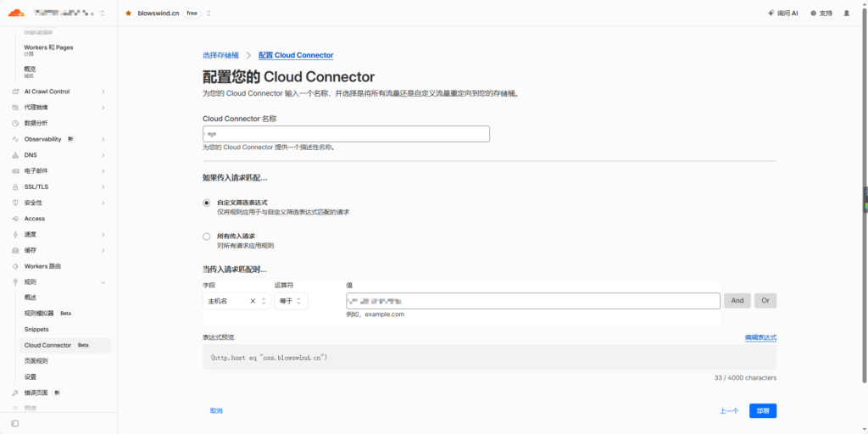Click the 速度 lightning icon
This screenshot has width=868, height=434.
(x=15, y=234)
